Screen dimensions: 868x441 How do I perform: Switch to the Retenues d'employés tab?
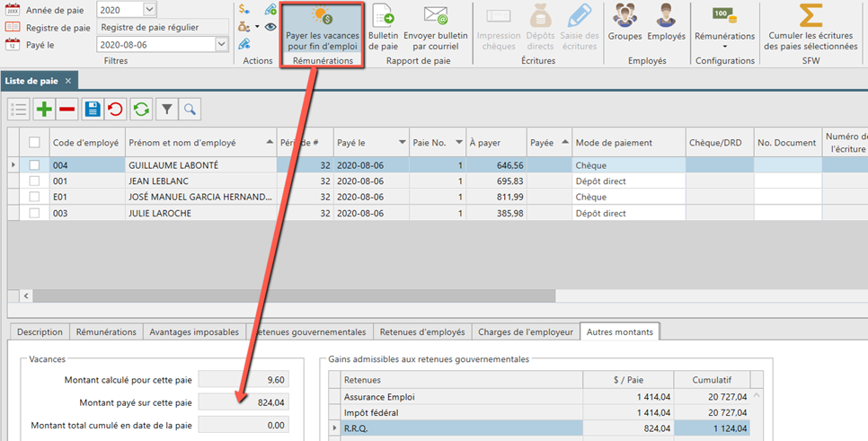pos(422,332)
